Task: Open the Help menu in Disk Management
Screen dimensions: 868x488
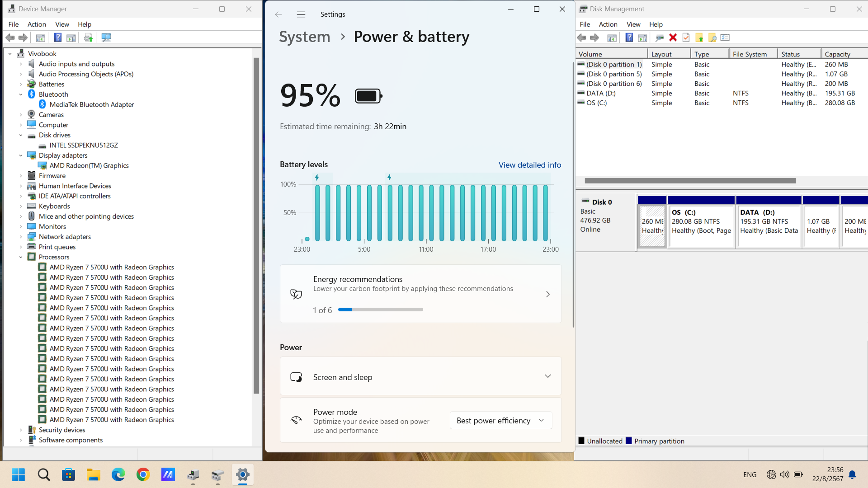Action: [656, 24]
